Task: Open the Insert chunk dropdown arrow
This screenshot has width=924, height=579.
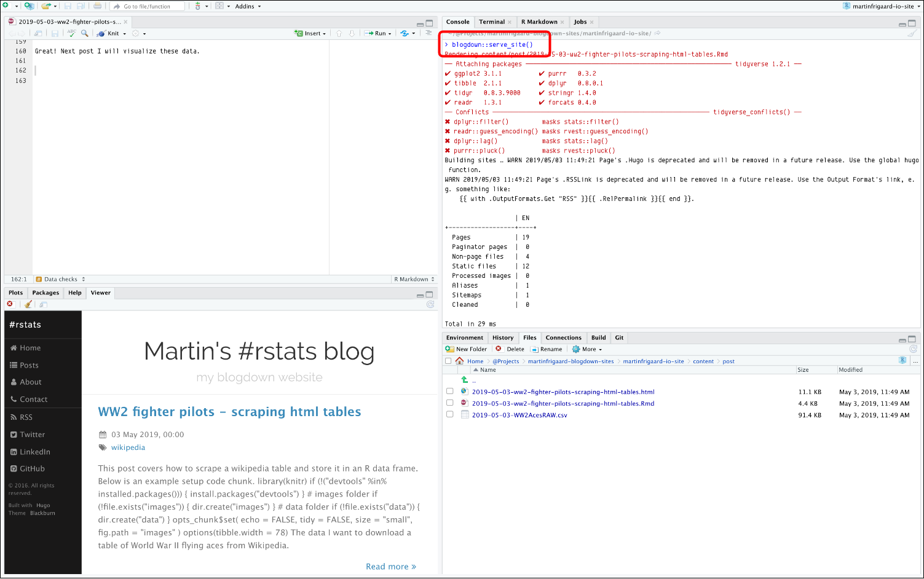Action: click(x=325, y=33)
